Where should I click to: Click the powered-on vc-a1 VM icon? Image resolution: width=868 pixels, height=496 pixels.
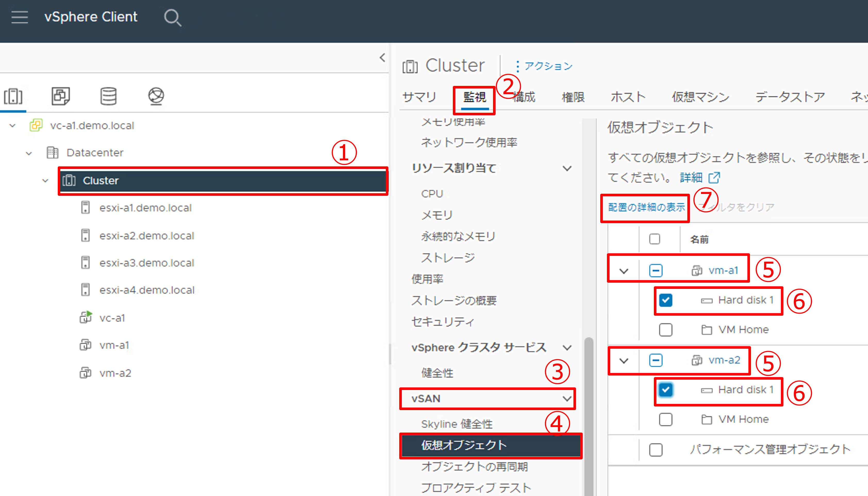coord(86,317)
